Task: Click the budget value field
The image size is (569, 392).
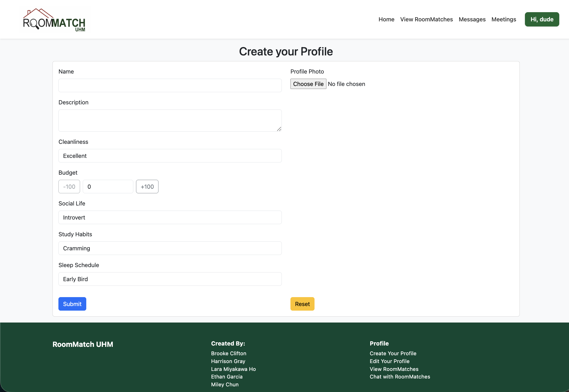Action: click(x=108, y=187)
